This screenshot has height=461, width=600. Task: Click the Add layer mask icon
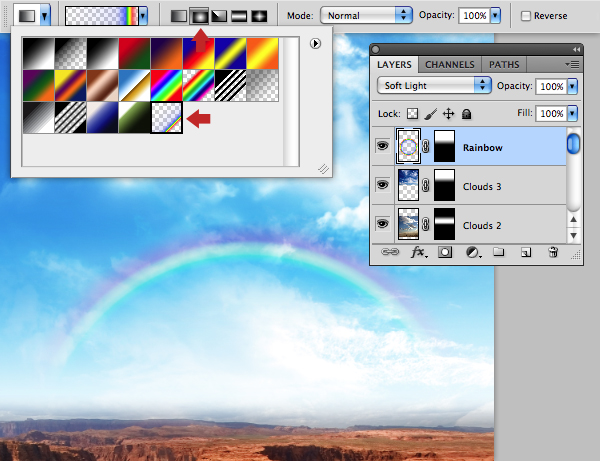(x=445, y=252)
